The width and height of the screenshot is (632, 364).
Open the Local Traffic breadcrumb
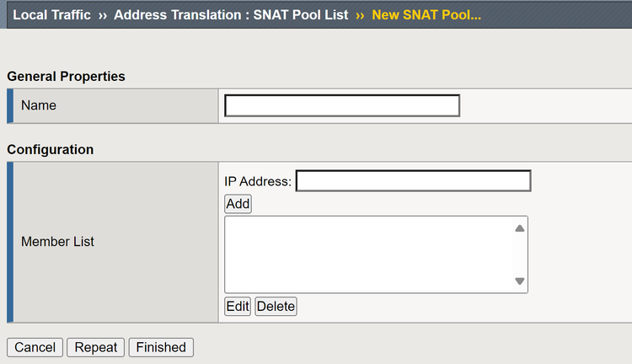pos(51,15)
